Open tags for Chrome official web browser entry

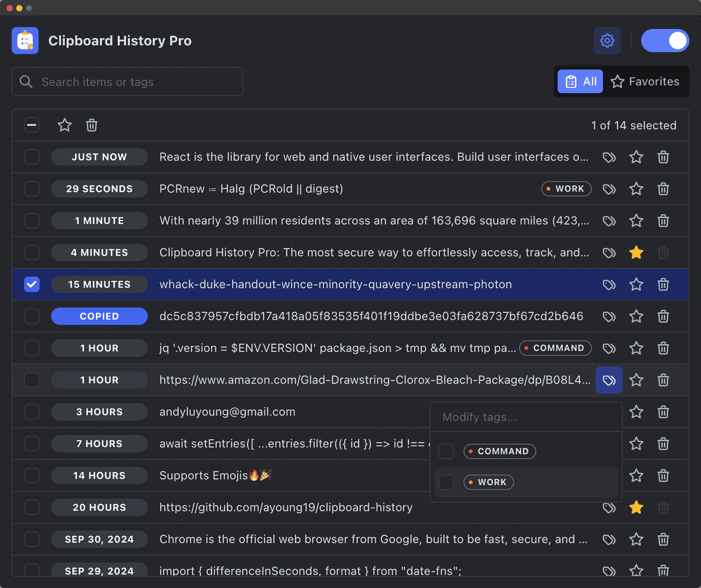tap(609, 539)
